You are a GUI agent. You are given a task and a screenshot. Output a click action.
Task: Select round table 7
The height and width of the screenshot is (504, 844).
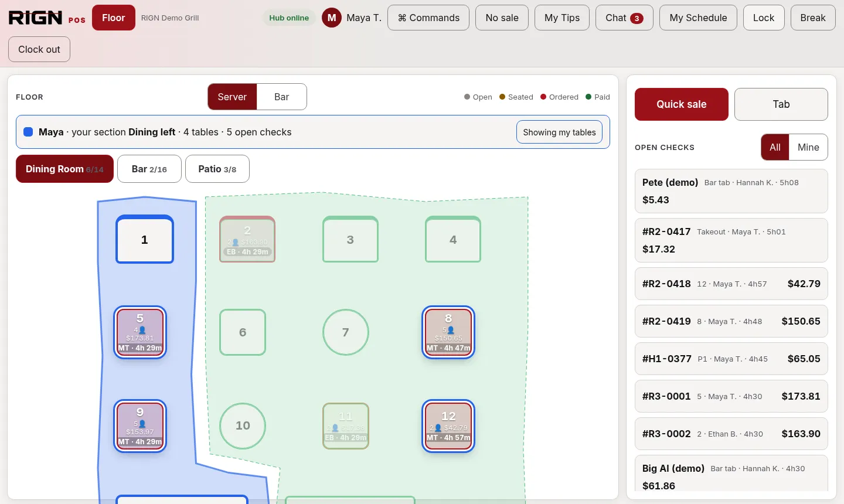tap(346, 332)
